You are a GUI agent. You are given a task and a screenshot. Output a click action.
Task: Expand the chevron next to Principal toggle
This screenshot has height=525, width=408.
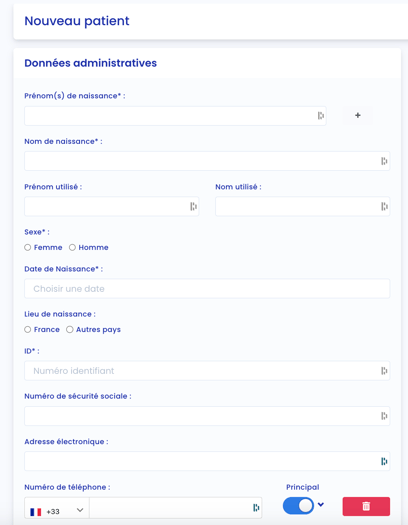321,504
